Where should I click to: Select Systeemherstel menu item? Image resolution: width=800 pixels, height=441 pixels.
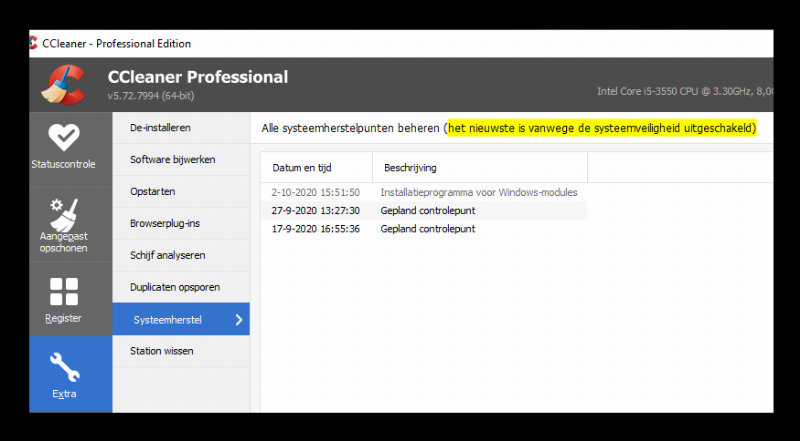(181, 319)
